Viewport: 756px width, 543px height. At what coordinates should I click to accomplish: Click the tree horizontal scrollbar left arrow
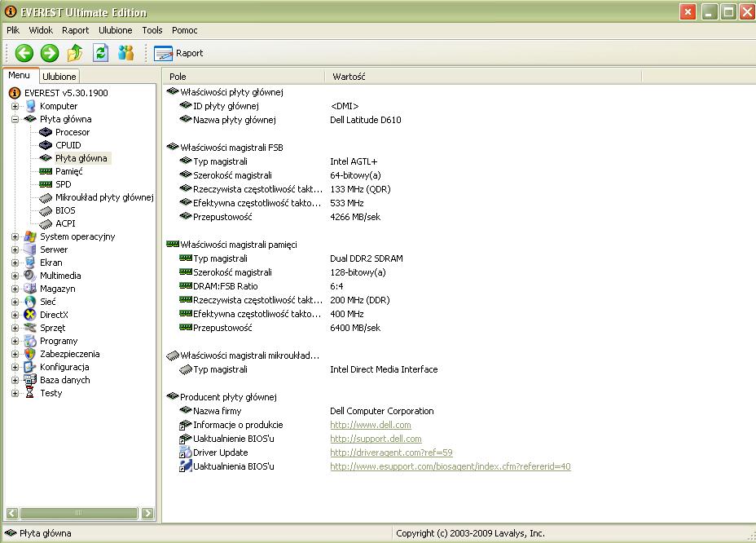pos(12,513)
